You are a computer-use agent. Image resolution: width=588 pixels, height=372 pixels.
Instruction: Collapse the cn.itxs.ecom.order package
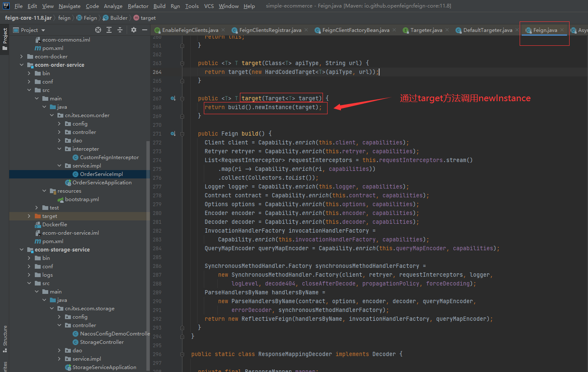52,115
